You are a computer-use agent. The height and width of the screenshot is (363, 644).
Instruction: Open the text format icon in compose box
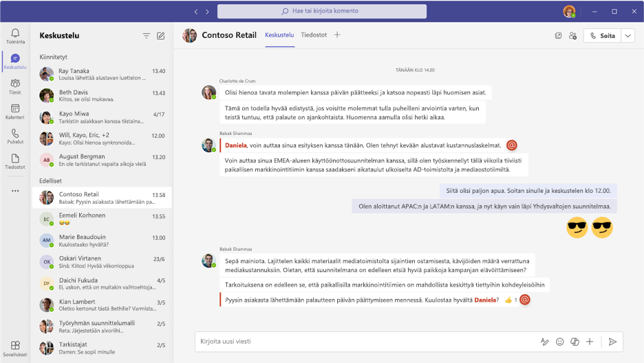coord(545,342)
